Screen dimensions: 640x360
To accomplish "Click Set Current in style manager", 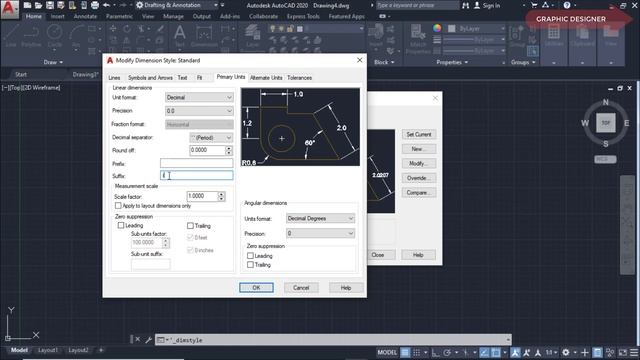I will [x=419, y=134].
